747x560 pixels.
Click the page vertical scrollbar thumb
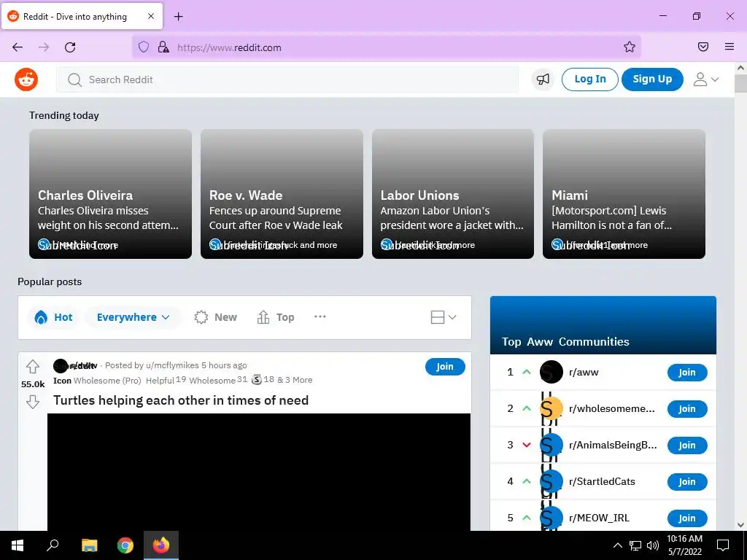click(740, 83)
